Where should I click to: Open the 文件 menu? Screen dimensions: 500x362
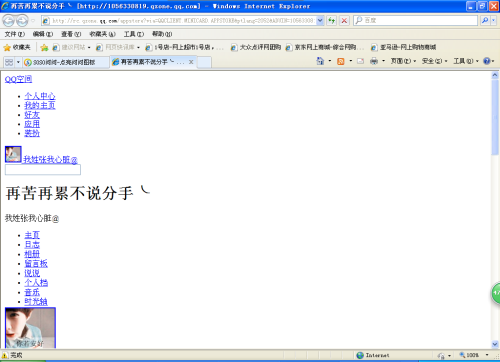click(x=14, y=34)
